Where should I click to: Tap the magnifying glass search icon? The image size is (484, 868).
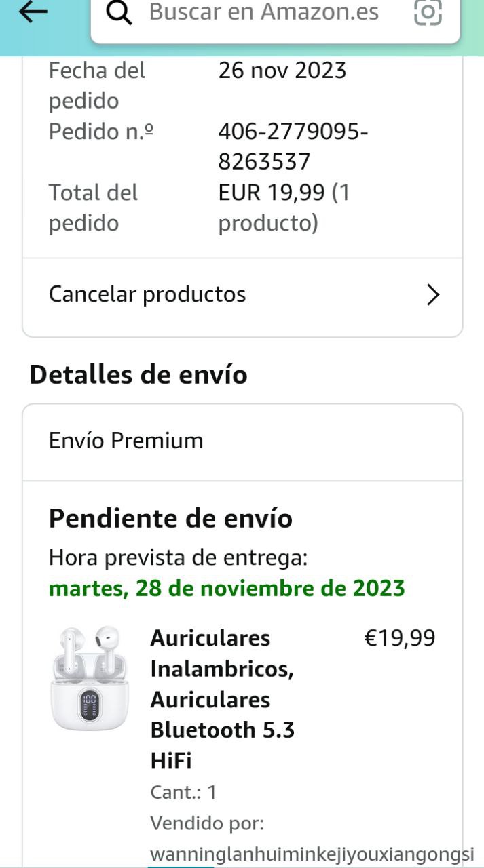coord(120,12)
